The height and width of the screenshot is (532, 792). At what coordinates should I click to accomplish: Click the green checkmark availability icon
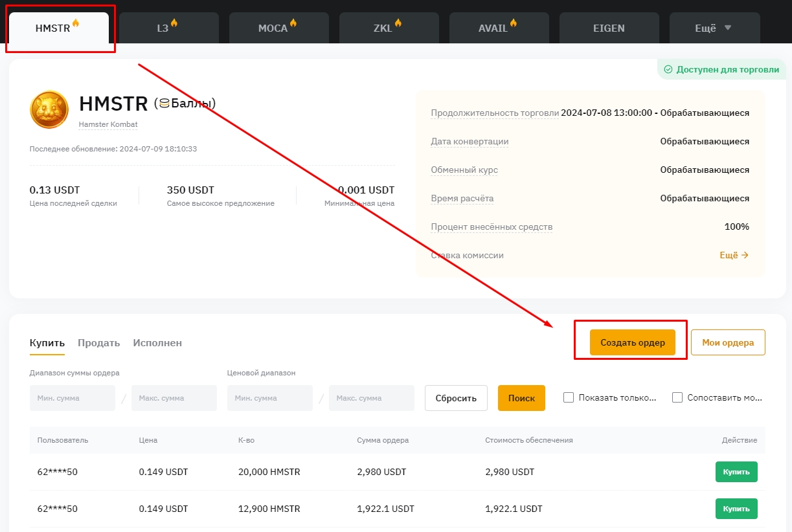tap(668, 69)
